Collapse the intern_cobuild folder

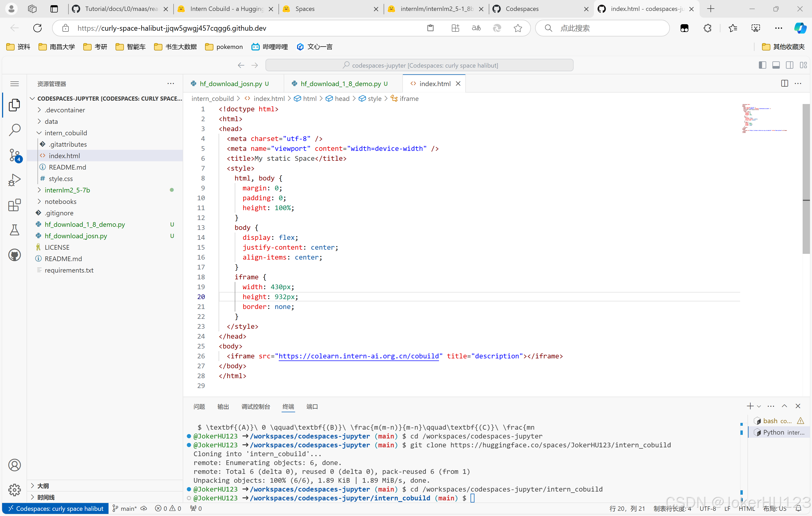[x=66, y=132]
